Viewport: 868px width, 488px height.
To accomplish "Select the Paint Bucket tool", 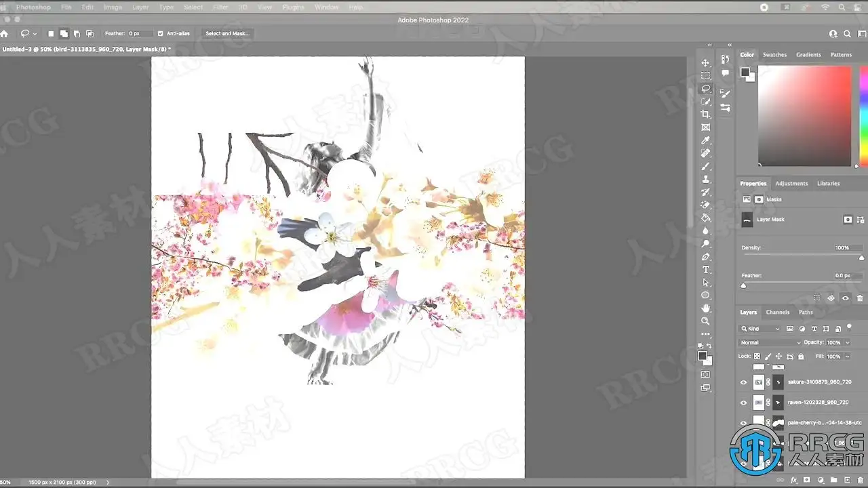I will click(x=706, y=218).
